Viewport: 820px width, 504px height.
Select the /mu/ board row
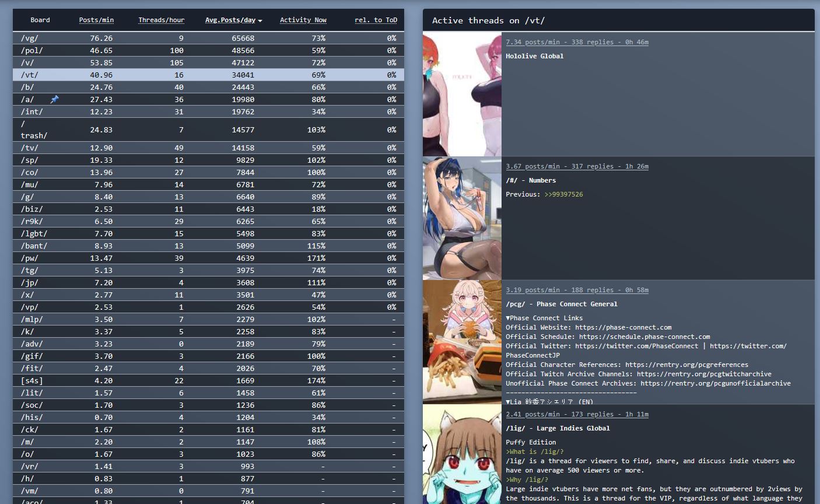(x=208, y=184)
